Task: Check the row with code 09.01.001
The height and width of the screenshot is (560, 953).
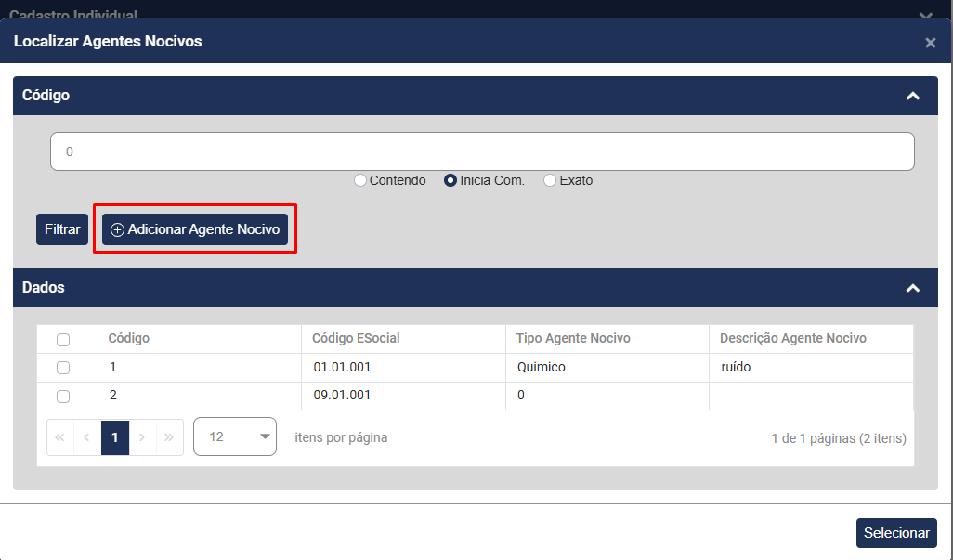Action: 63,396
